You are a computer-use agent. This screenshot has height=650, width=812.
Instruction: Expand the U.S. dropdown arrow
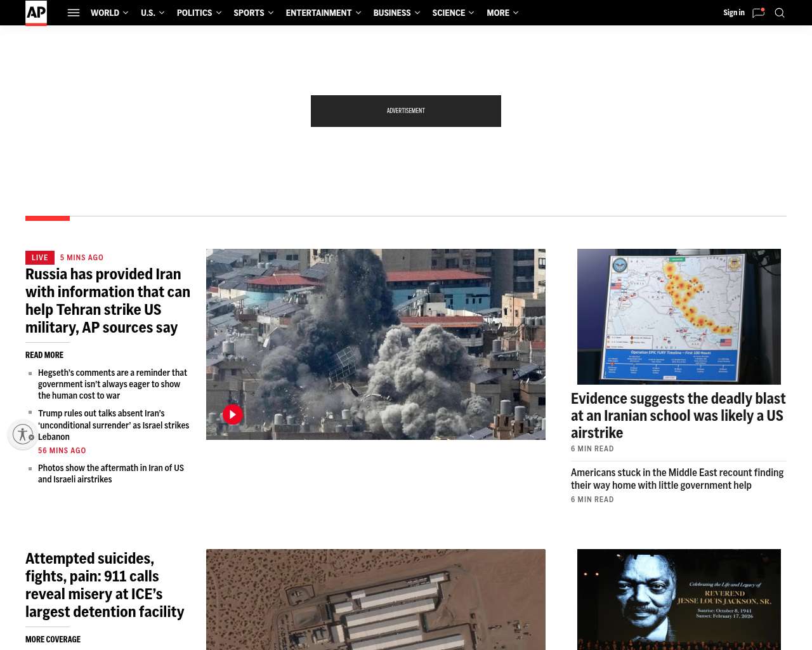[x=162, y=13]
